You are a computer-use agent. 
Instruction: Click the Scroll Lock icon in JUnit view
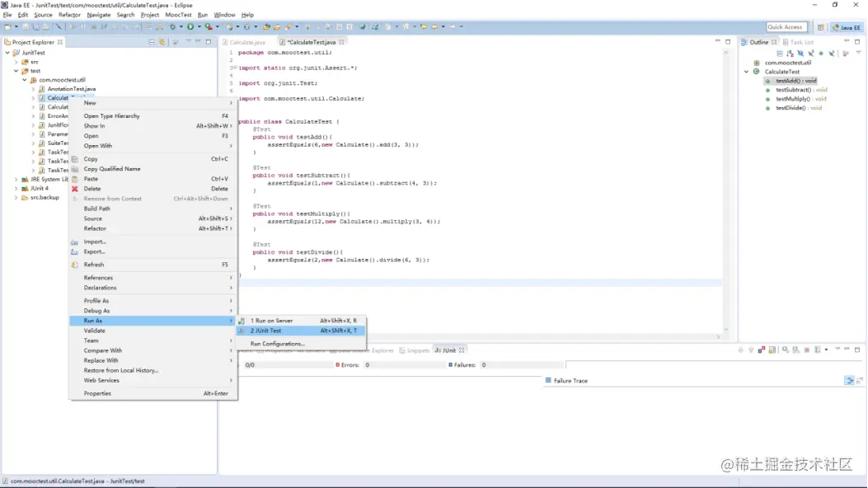[772, 350]
